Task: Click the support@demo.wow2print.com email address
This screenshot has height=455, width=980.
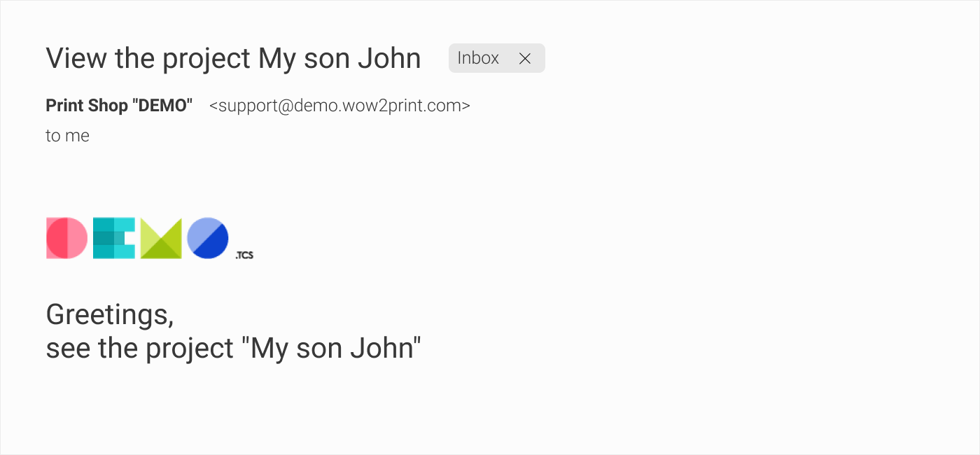Action: (x=339, y=106)
